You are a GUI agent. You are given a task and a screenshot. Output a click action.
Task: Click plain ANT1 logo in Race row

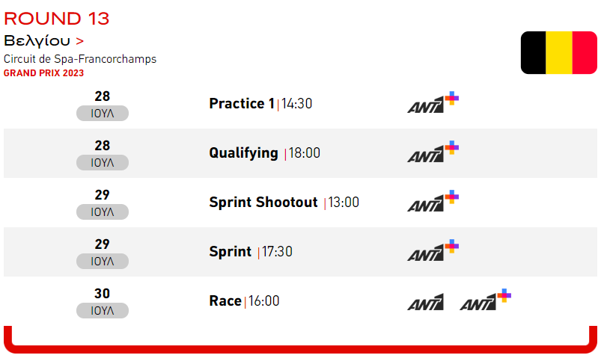pyautogui.click(x=425, y=302)
